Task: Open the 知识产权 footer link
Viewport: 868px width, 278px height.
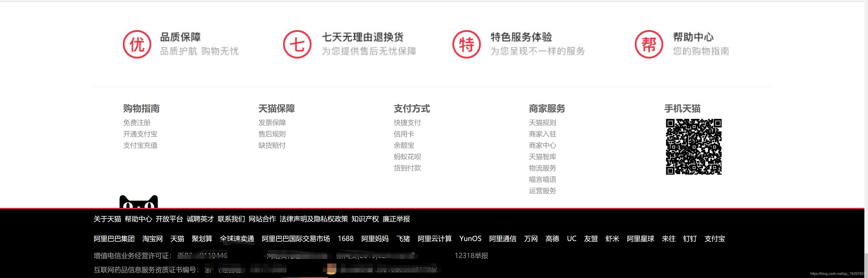Action: (365, 219)
